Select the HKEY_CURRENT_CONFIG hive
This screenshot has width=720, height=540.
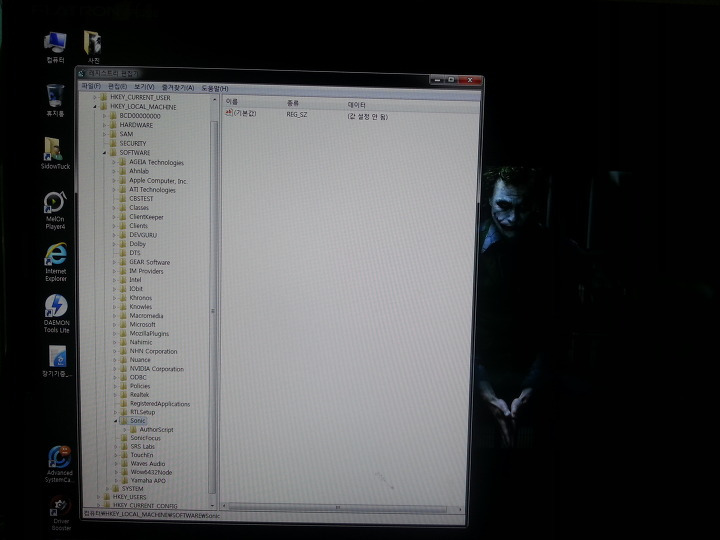tap(145, 506)
